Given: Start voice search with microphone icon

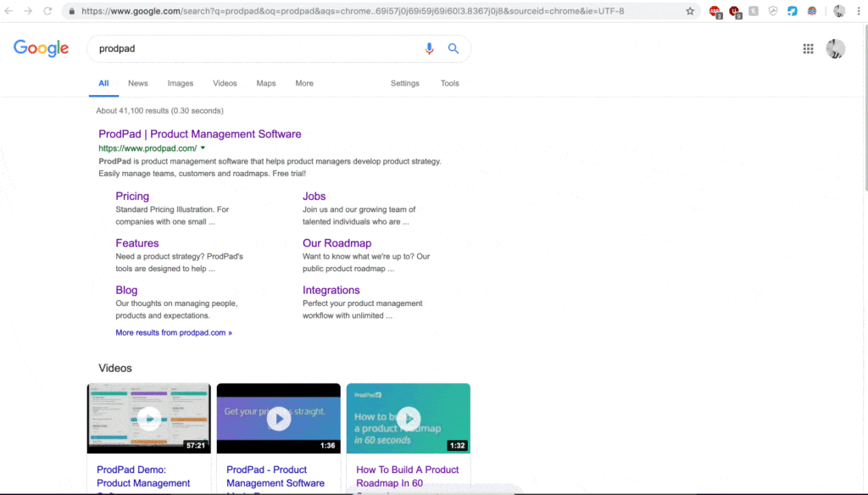Looking at the screenshot, I should point(429,48).
